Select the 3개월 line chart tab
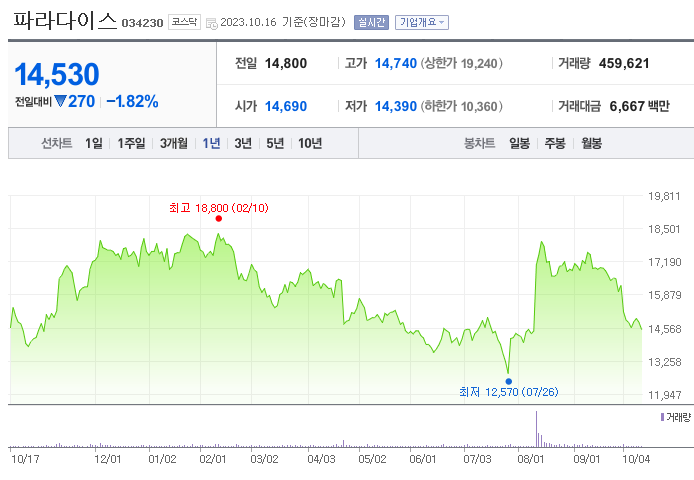 pyautogui.click(x=174, y=143)
